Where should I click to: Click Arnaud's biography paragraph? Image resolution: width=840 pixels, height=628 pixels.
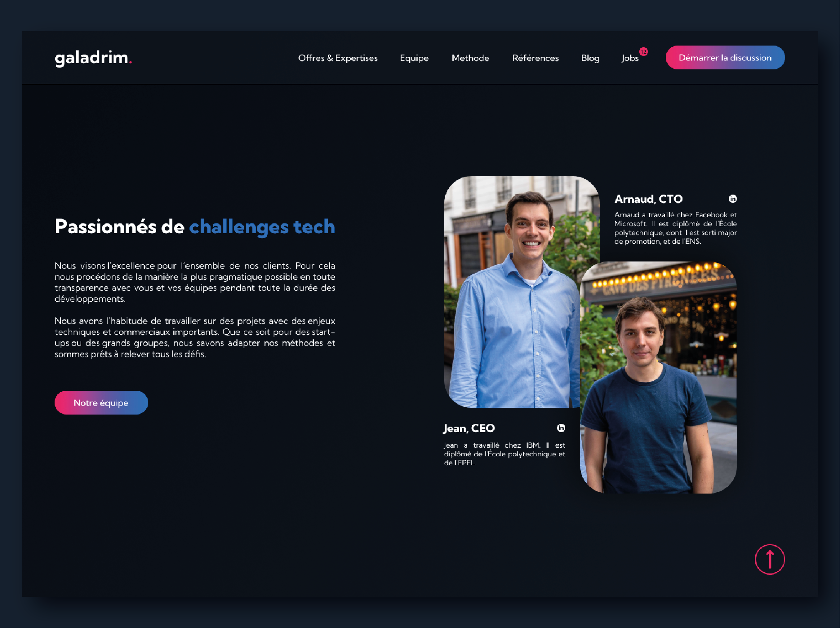tap(676, 228)
